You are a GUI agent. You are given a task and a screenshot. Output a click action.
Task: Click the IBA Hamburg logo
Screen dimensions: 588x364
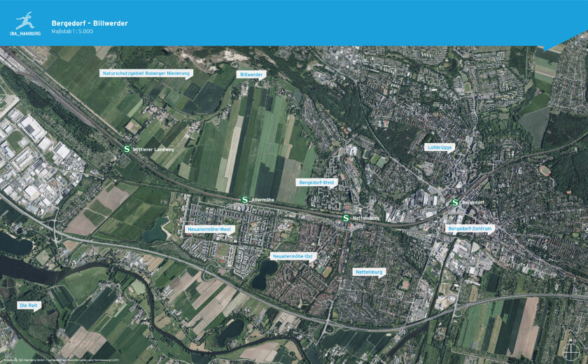(25, 24)
